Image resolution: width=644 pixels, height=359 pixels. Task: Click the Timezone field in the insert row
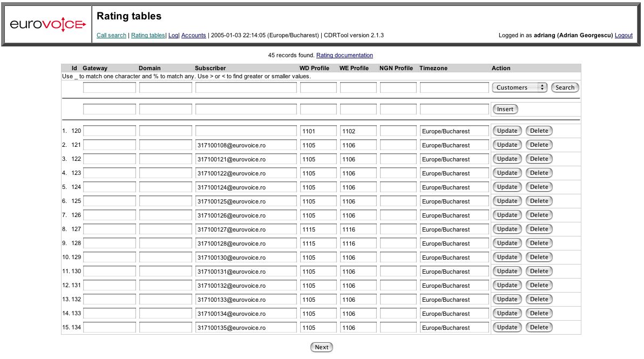[x=454, y=109]
